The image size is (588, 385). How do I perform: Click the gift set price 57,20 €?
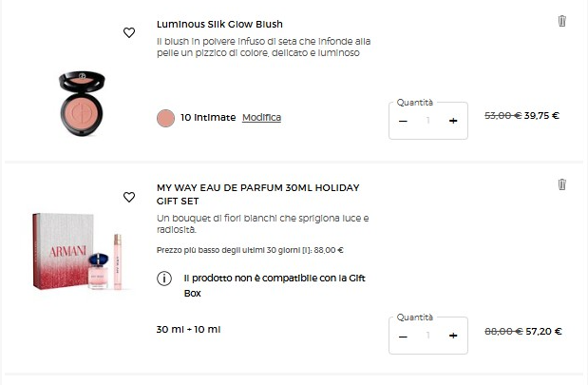(x=544, y=332)
